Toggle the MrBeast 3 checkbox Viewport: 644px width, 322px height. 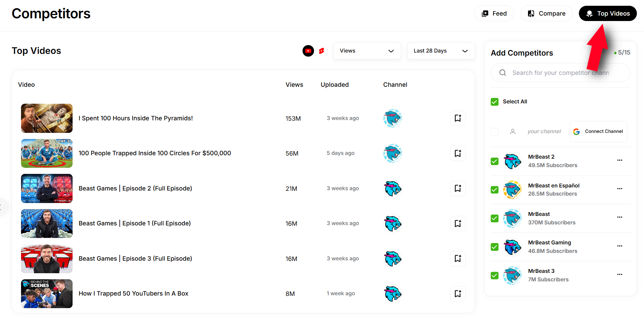pos(494,276)
